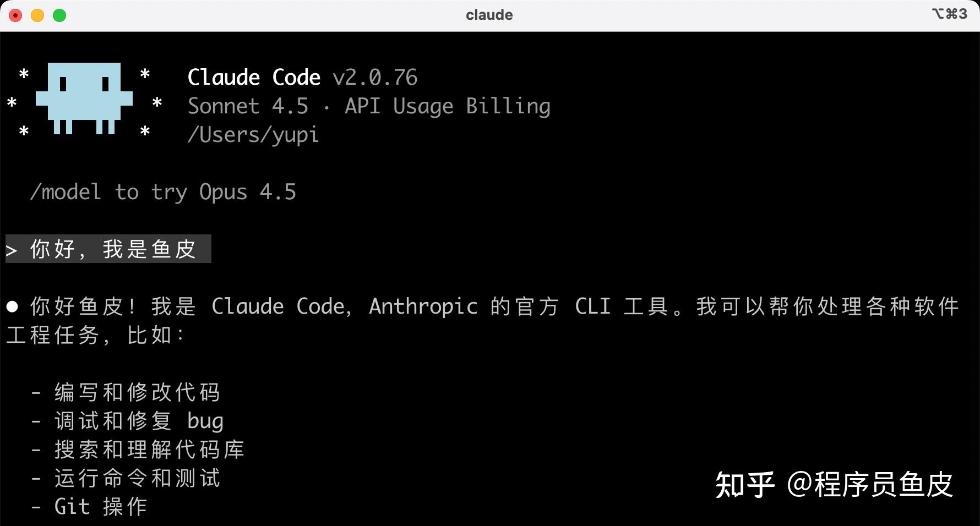Click the bullet dot before the assistant reply
Viewport: 980px width, 526px height.
click(x=11, y=306)
